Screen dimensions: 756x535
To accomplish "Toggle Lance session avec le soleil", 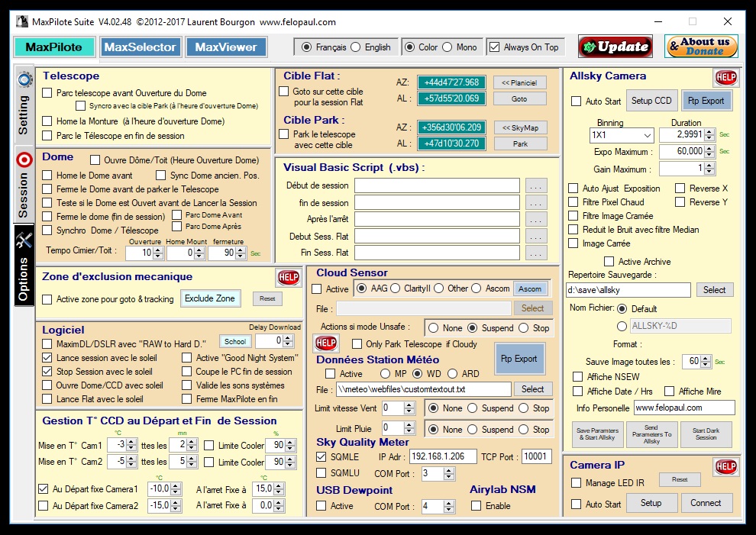I will pyautogui.click(x=47, y=358).
